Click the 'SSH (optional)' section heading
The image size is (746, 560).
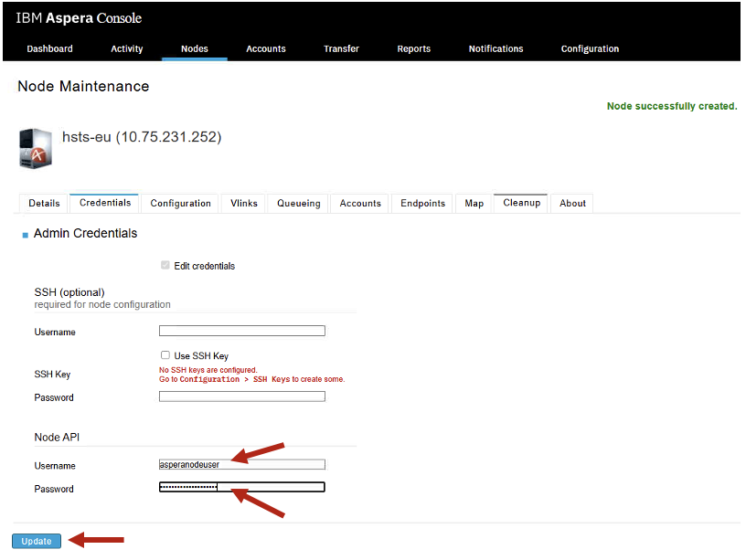pos(69,292)
